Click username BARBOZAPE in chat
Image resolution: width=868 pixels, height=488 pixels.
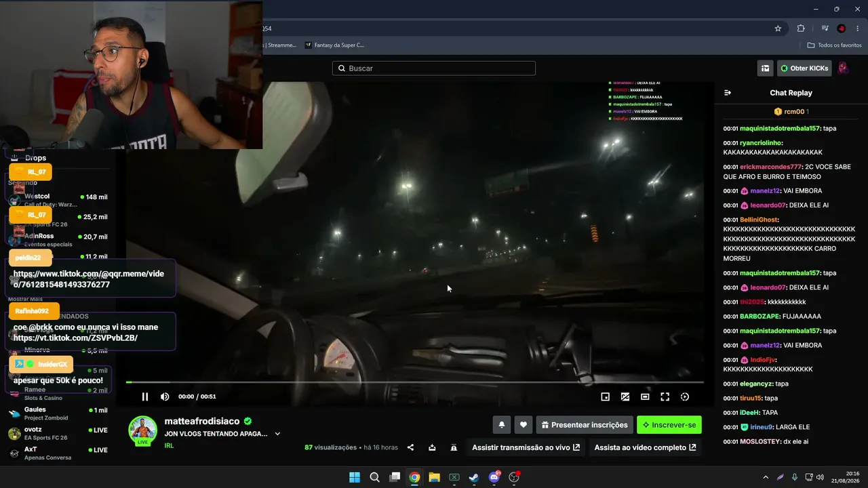759,317
